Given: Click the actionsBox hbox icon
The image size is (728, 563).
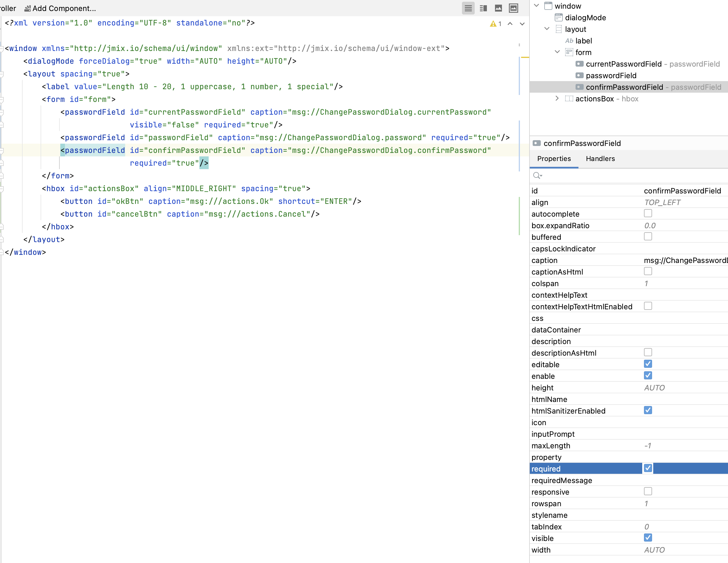Looking at the screenshot, I should click(569, 98).
